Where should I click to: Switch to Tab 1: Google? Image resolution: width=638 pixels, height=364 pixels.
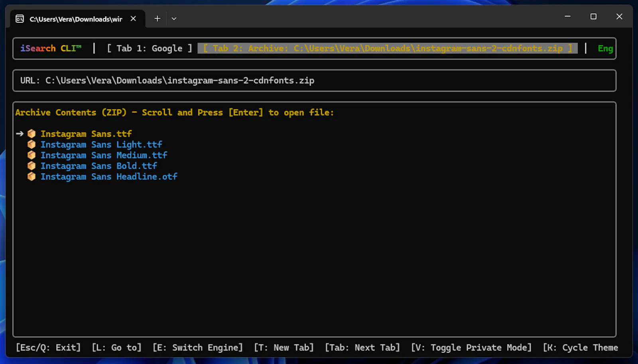tap(150, 49)
